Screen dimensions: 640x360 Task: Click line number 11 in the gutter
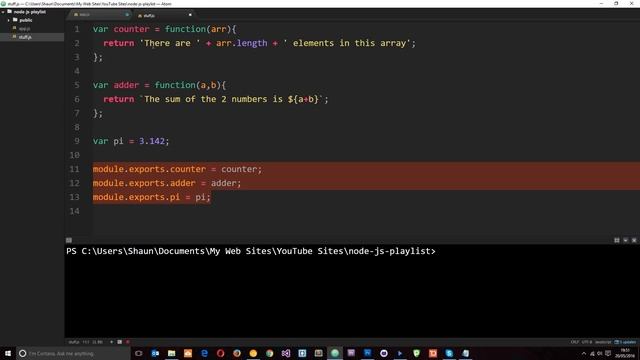[x=74, y=169]
